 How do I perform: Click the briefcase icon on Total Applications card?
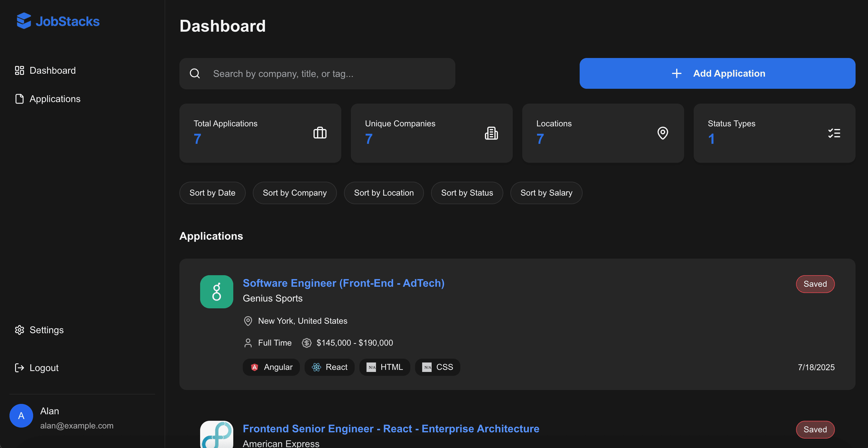point(320,133)
